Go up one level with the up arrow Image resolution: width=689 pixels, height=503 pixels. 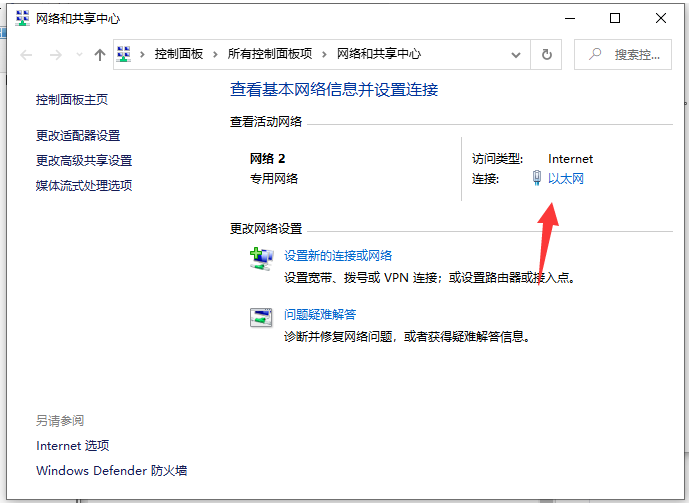(x=100, y=55)
